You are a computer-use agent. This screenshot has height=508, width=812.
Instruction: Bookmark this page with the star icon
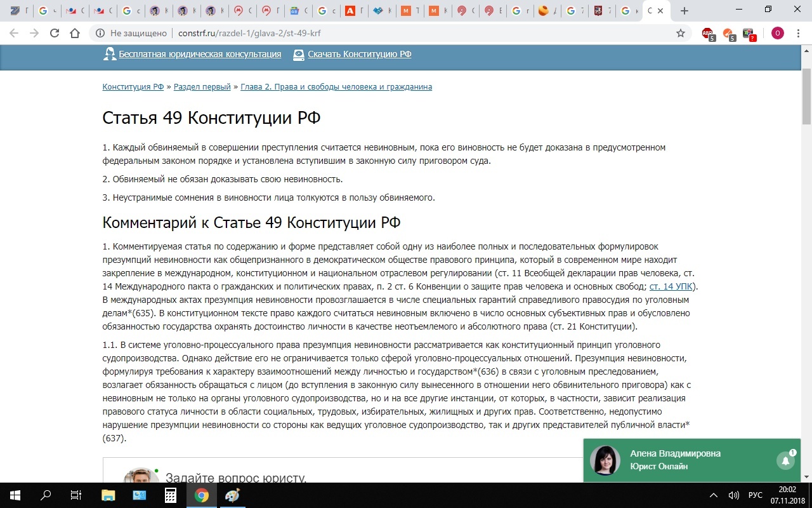point(681,33)
